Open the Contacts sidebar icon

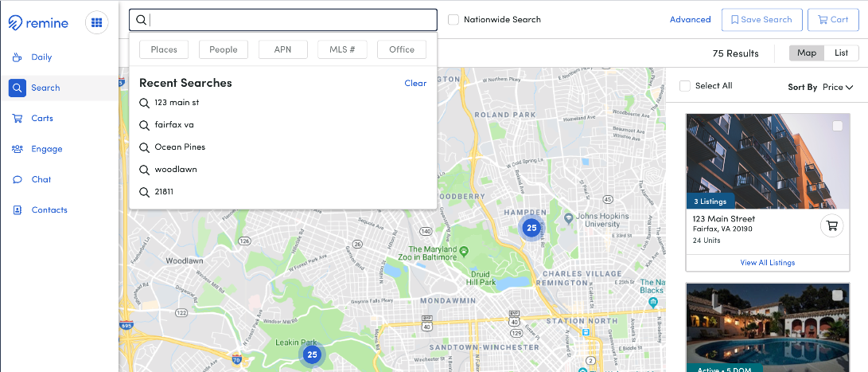pyautogui.click(x=18, y=210)
